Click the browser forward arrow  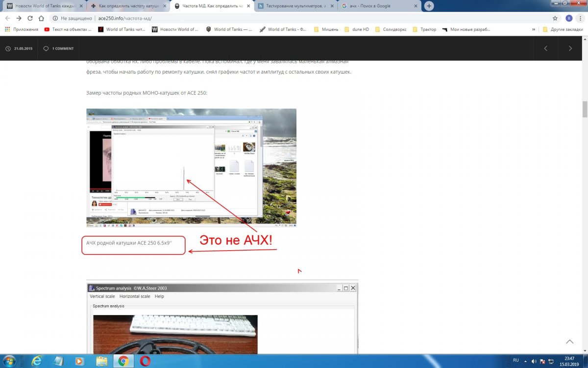pyautogui.click(x=19, y=18)
